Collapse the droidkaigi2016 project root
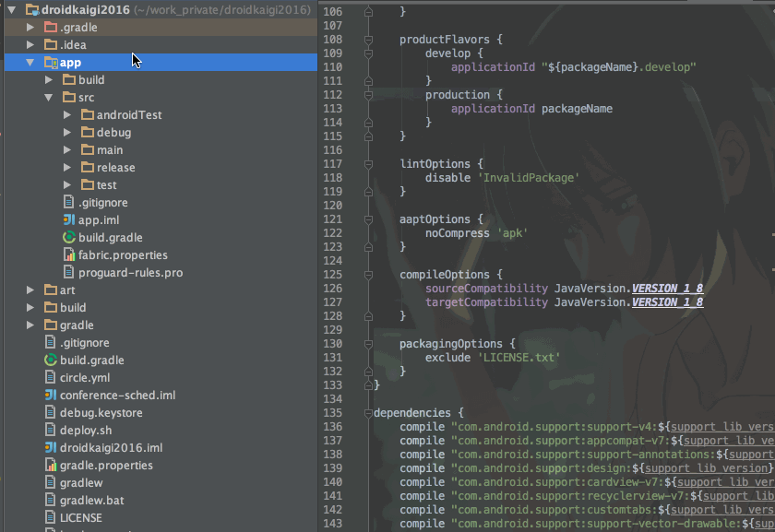Viewport: 775px width, 532px height. point(11,9)
